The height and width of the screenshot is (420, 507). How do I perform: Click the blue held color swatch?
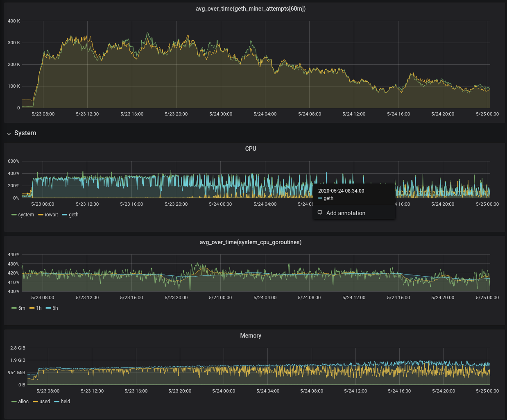pyautogui.click(x=57, y=402)
